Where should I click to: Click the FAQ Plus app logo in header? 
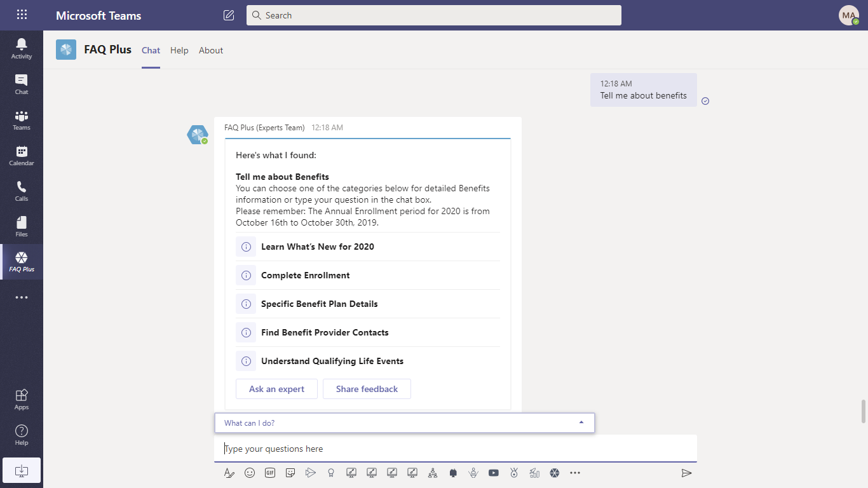click(x=66, y=50)
